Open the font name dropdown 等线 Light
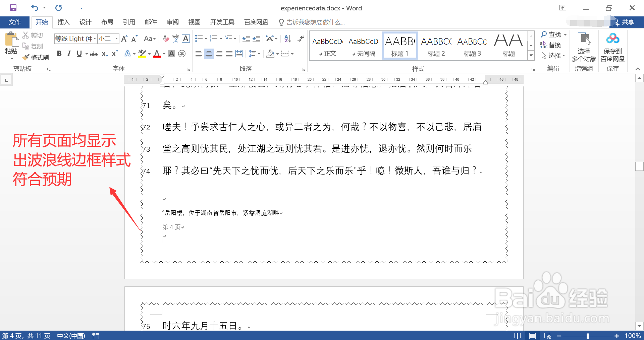The image size is (644, 340). click(x=95, y=39)
